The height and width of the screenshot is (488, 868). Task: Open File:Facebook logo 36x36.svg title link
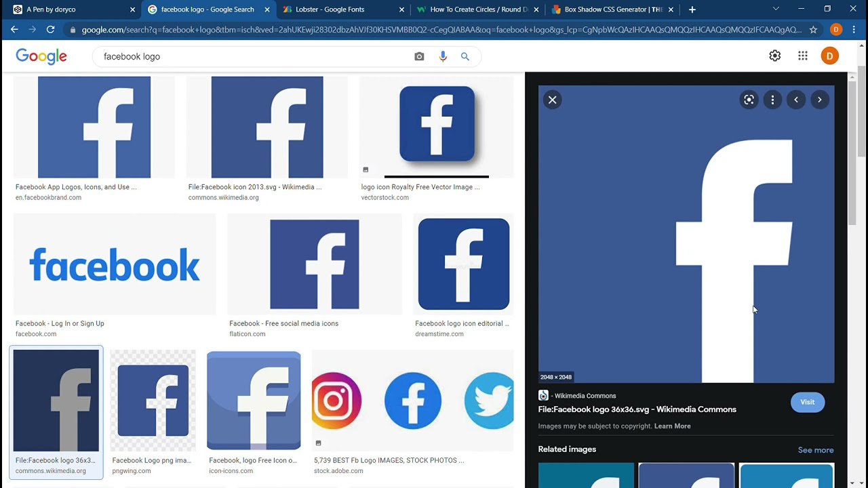click(x=637, y=409)
